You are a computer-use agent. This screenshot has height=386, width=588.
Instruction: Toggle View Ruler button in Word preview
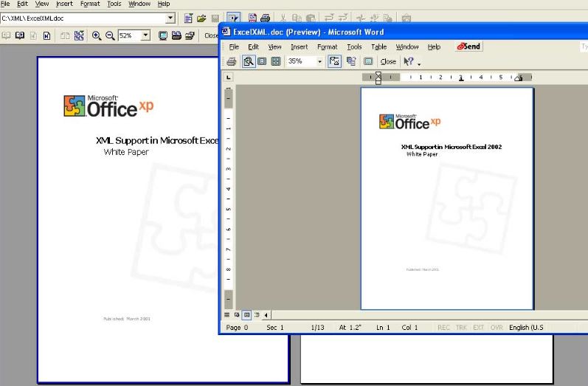pos(334,61)
